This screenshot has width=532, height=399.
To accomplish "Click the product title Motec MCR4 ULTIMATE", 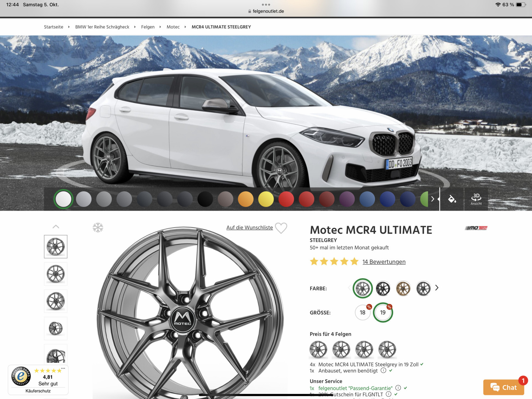I will (371, 230).
